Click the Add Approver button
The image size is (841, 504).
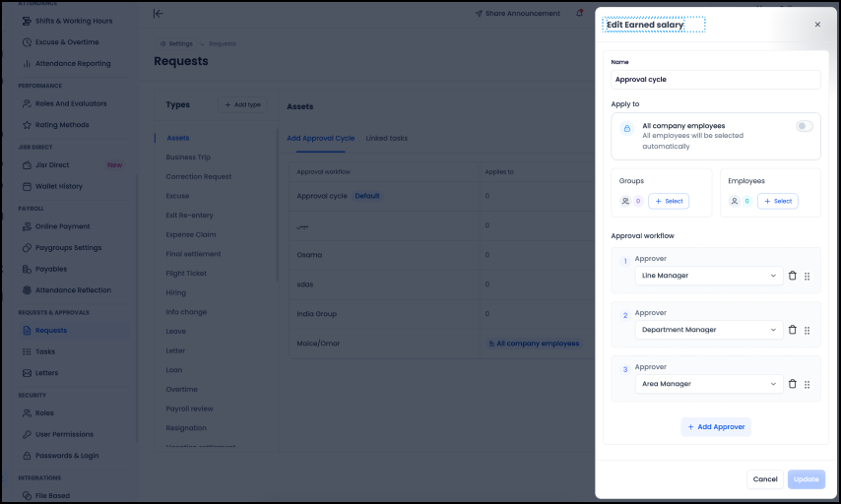point(716,427)
